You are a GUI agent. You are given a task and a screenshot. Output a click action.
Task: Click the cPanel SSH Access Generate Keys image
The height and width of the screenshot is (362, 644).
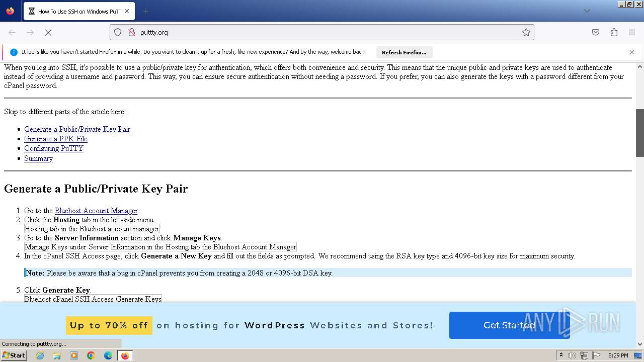pyautogui.click(x=93, y=299)
